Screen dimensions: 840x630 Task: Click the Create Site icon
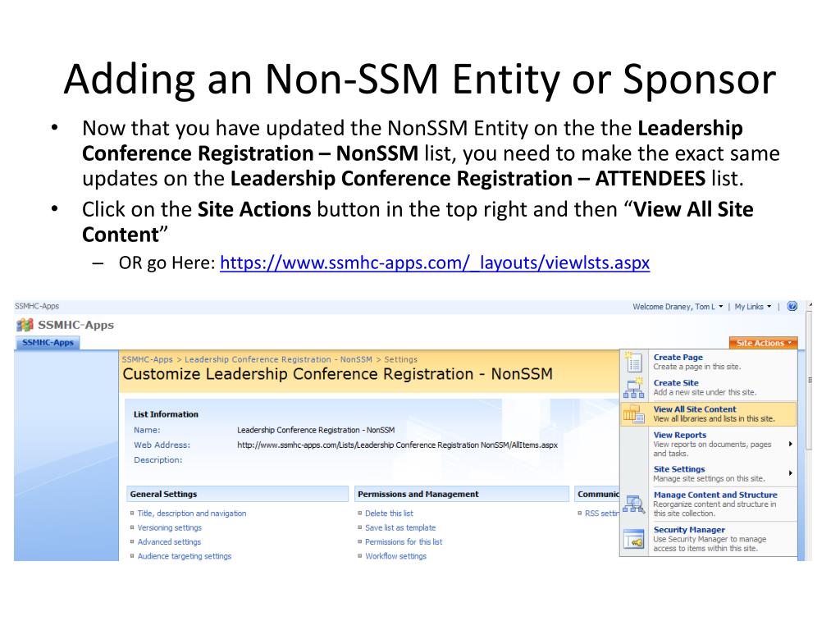[x=633, y=388]
